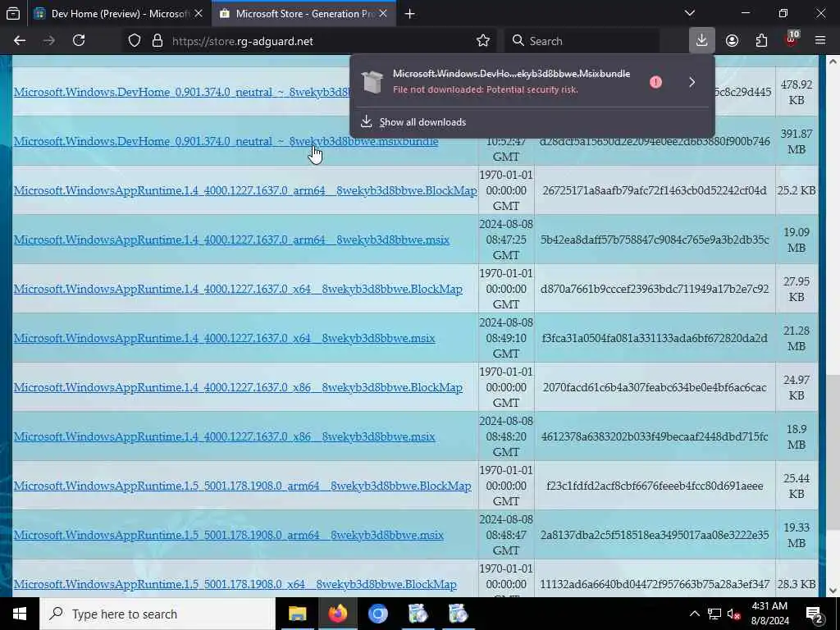Open the DevHome 0.901.374.0 msixbundle link
840x630 pixels.
(226, 141)
